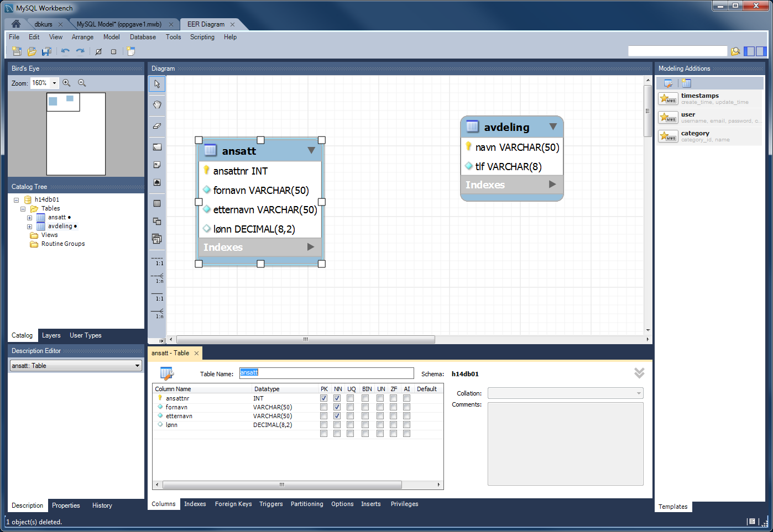
Task: Open the Collation dropdown
Action: pos(565,393)
